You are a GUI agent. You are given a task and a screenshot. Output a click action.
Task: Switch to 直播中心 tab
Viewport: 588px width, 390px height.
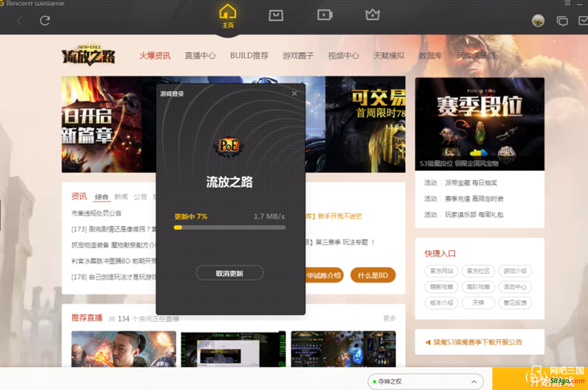tap(200, 56)
